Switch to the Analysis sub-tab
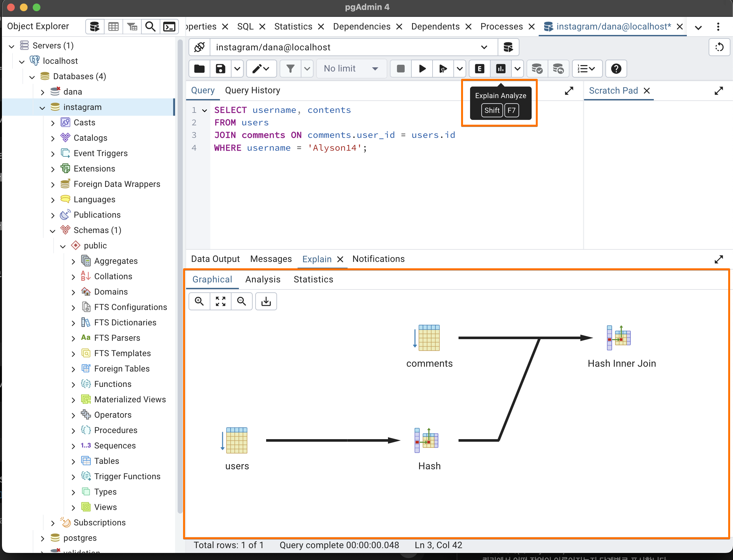The width and height of the screenshot is (733, 560). click(263, 279)
